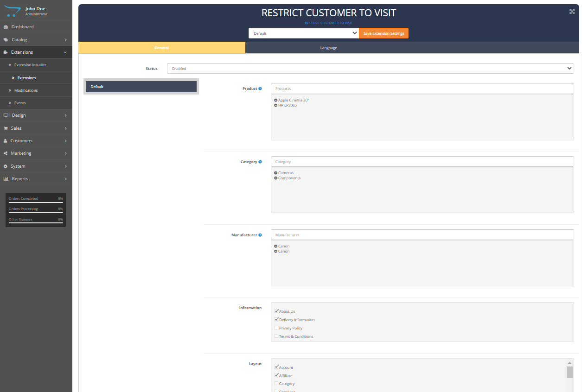Expand the Customers menu chevron
The height and width of the screenshot is (392, 582).
pyautogui.click(x=65, y=141)
